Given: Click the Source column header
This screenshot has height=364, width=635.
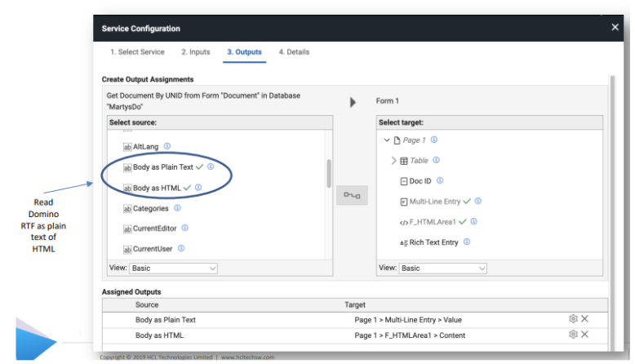Looking at the screenshot, I should (x=147, y=304).
